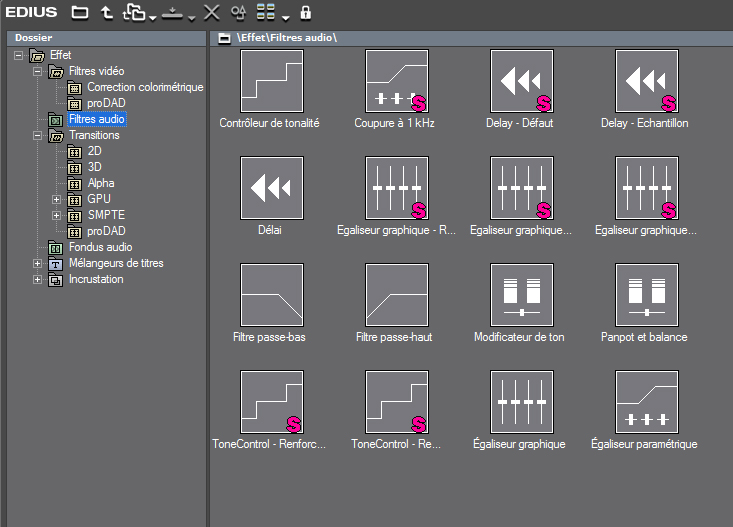The width and height of the screenshot is (733, 527).
Task: Open dropdown next to add-to-timeline icon
Action: tap(192, 18)
